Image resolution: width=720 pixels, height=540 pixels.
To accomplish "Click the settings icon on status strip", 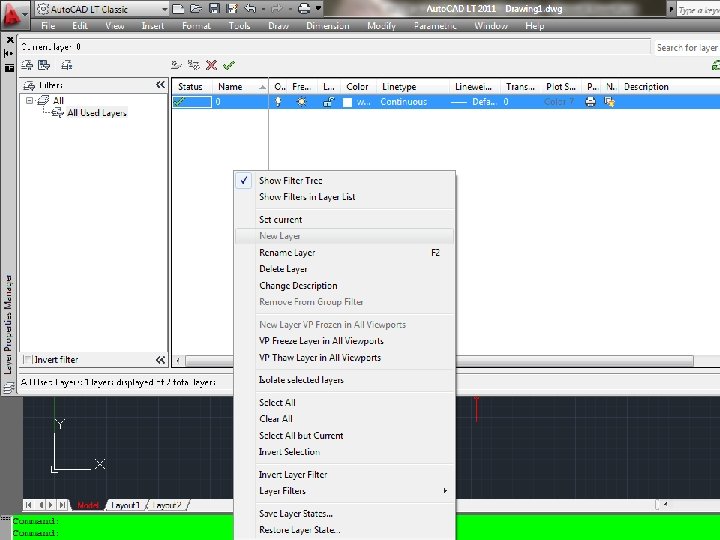I will click(x=9, y=388).
